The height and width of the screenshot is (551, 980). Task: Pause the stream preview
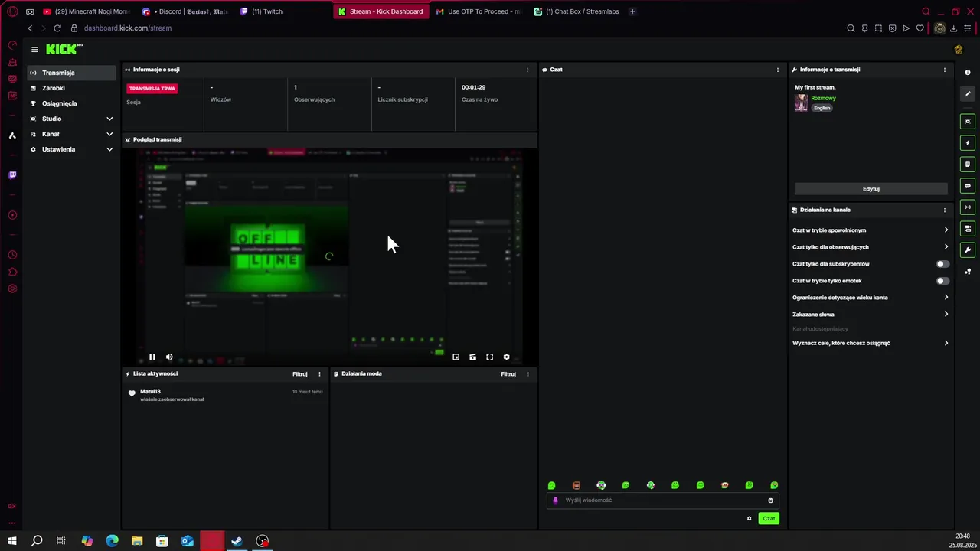coord(152,357)
